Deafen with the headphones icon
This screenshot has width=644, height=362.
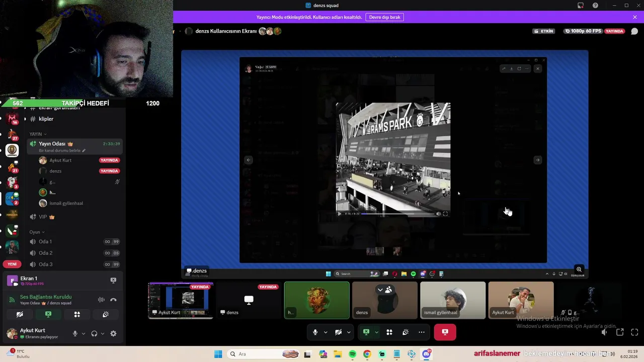pyautogui.click(x=94, y=333)
